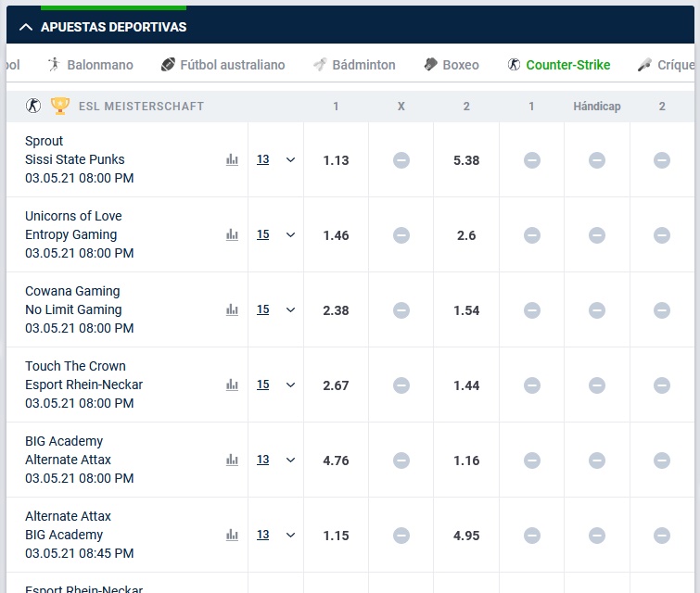Select odds 4.76 for BIG Academy

[x=336, y=460]
